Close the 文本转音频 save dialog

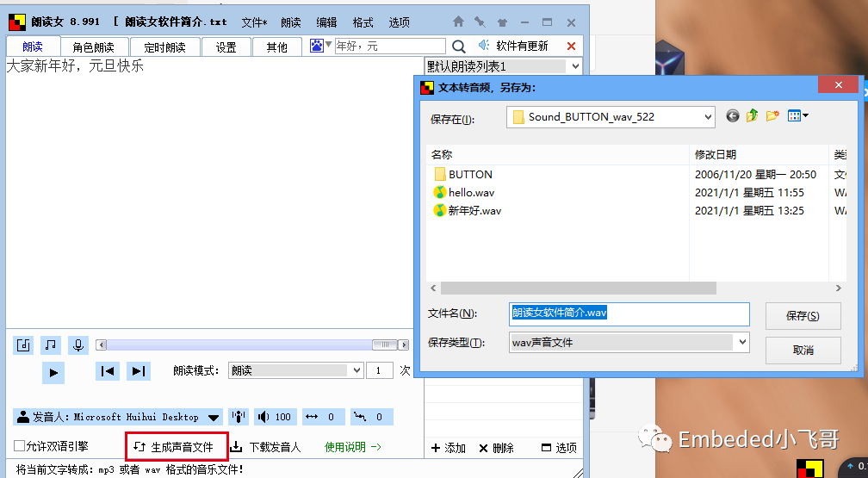coord(838,84)
